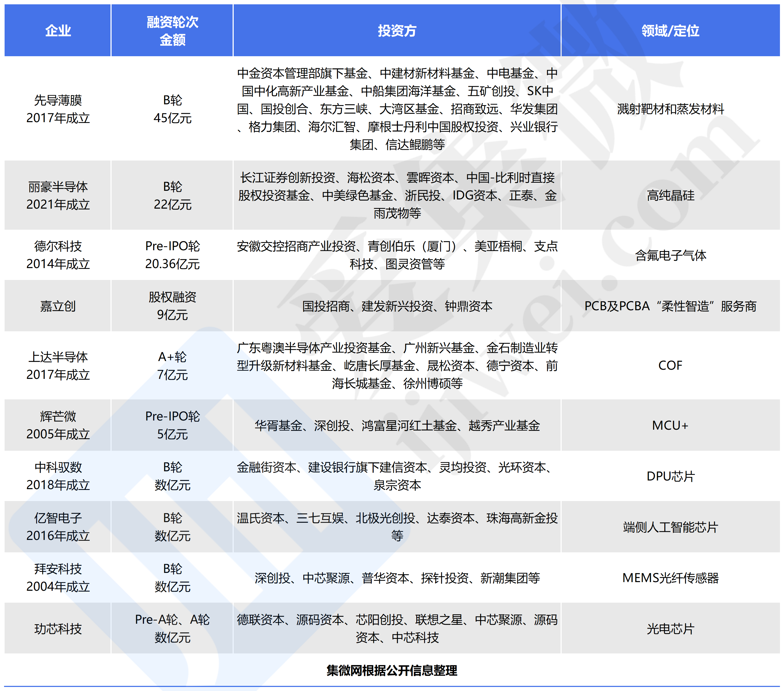The image size is (784, 691).
Task: Select the 辉芒微 2005年成立 company cell
Action: click(58, 425)
